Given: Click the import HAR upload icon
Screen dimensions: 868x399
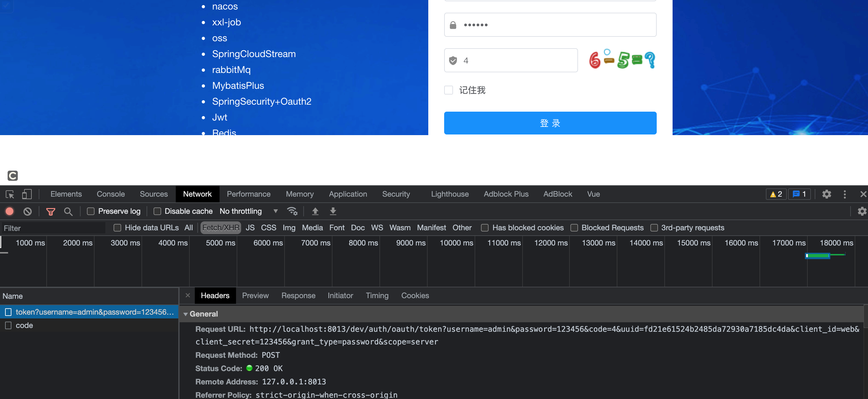Looking at the screenshot, I should tap(315, 211).
